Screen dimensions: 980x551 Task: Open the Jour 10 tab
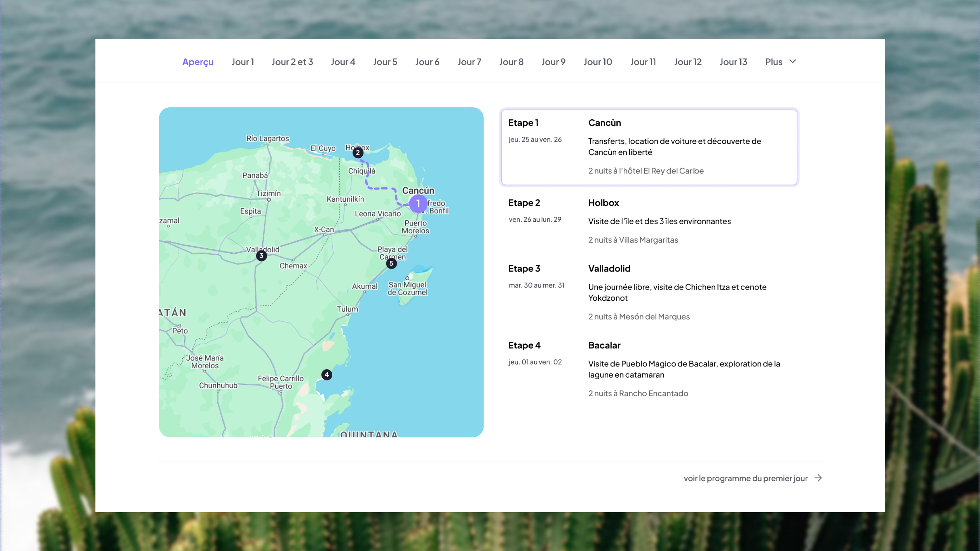598,61
